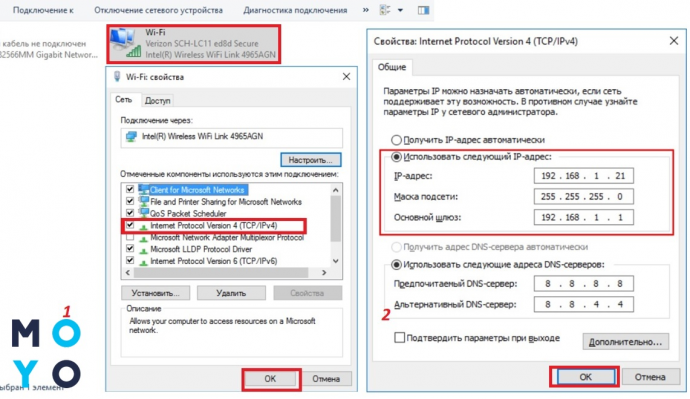Select 'Microsoft LLDP Protocol Driver' row

tap(201, 249)
